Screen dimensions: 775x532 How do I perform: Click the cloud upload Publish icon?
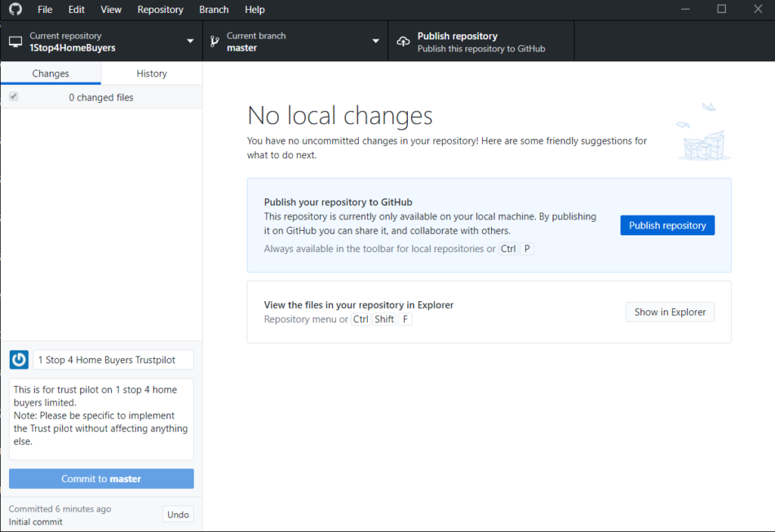(x=403, y=42)
